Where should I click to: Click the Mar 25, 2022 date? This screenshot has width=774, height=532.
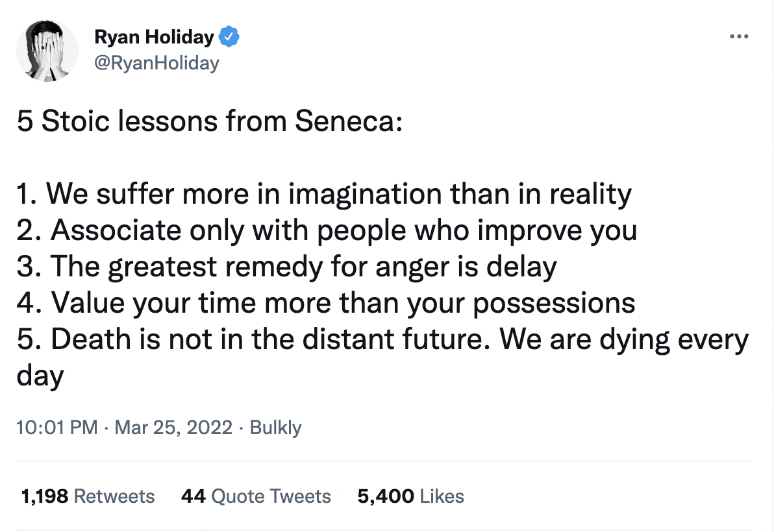coord(173,428)
